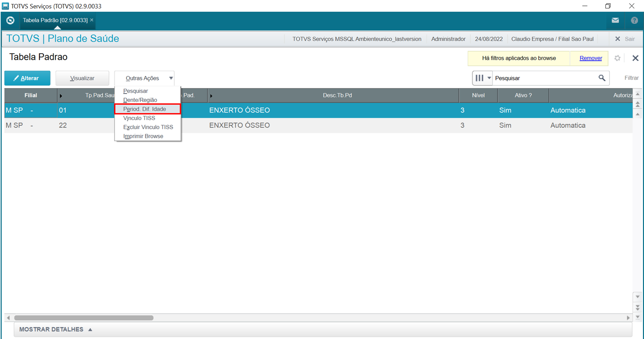
Task: Open the mail envelope icon
Action: point(615,20)
